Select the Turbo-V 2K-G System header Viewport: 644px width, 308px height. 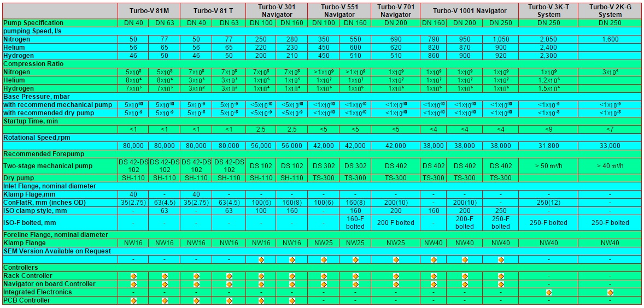click(610, 11)
